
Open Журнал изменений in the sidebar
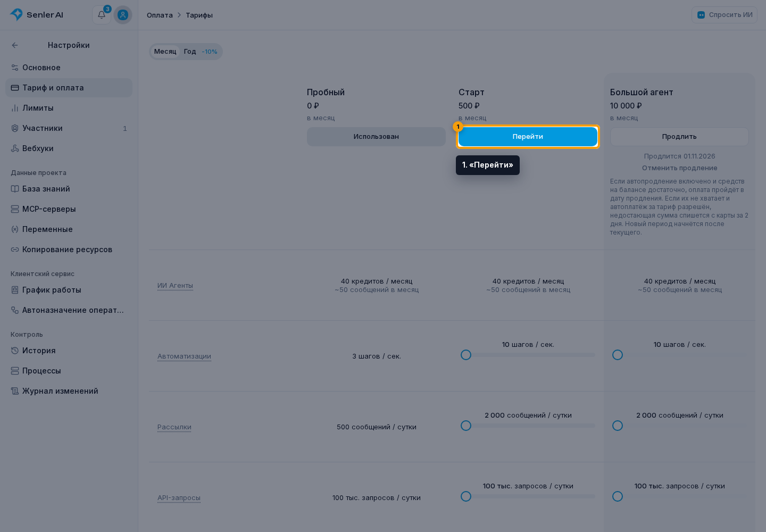(69, 391)
